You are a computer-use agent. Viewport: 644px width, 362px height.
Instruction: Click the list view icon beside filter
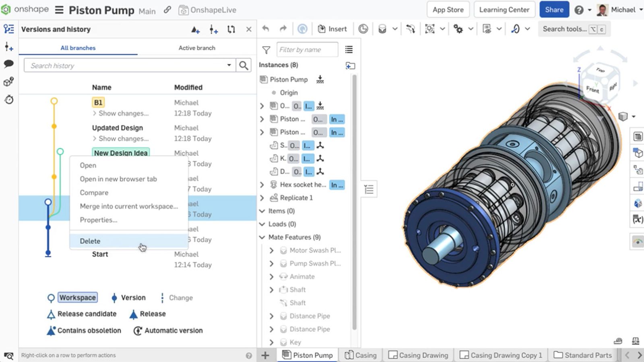349,49
